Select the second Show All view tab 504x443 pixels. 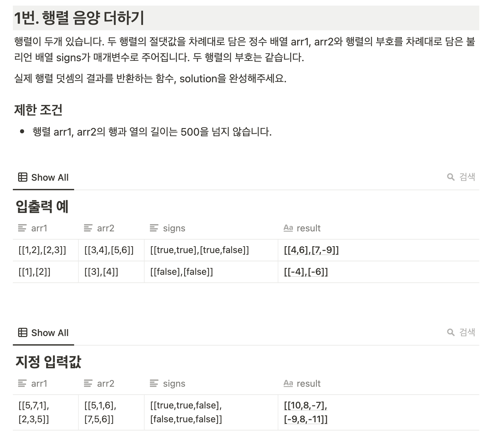pos(43,333)
